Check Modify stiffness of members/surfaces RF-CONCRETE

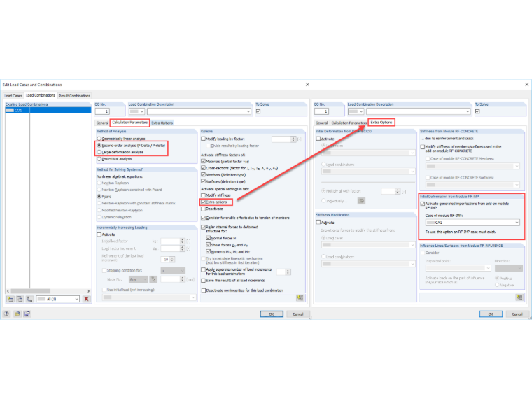coord(422,146)
